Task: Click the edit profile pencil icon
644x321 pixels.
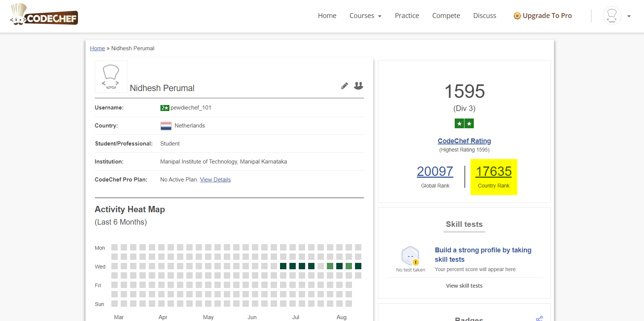Action: click(344, 86)
